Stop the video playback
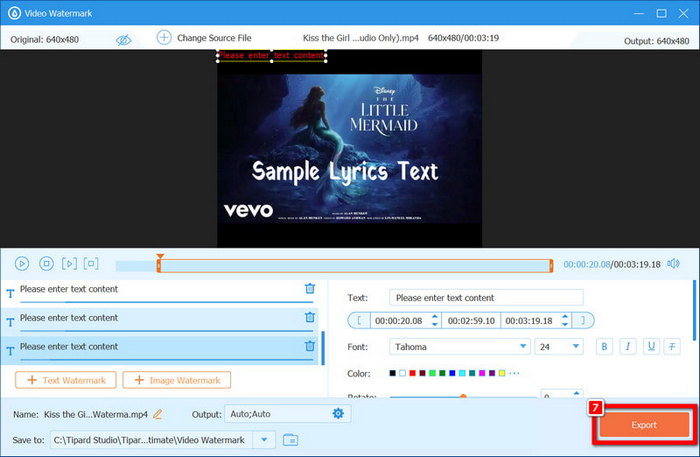 tap(46, 264)
